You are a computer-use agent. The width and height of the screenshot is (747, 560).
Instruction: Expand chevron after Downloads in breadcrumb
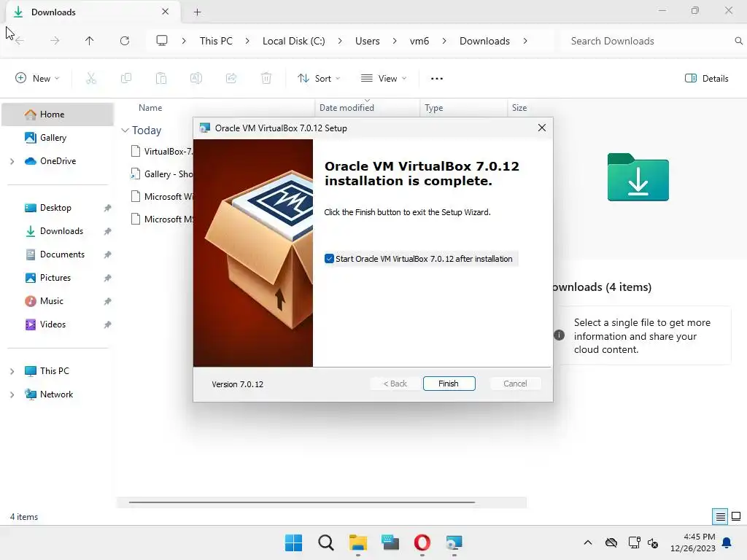coord(525,41)
